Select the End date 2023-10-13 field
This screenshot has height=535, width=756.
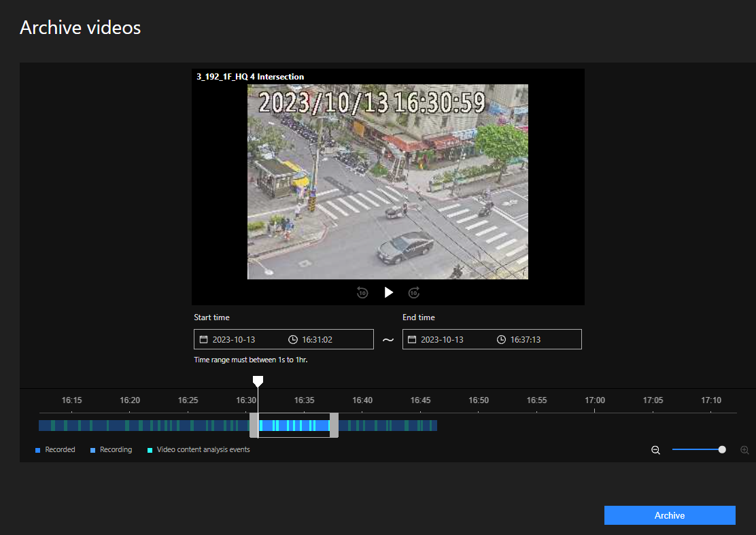442,339
